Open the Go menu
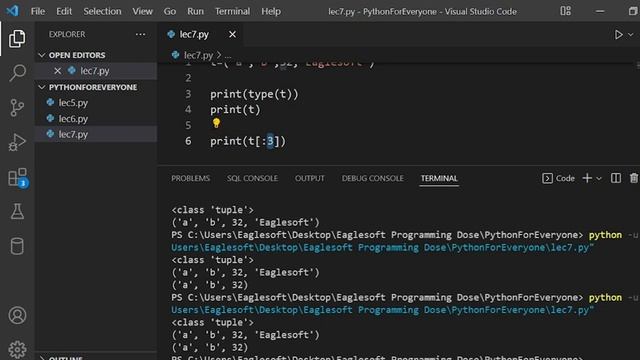The image size is (640, 360). click(x=170, y=11)
